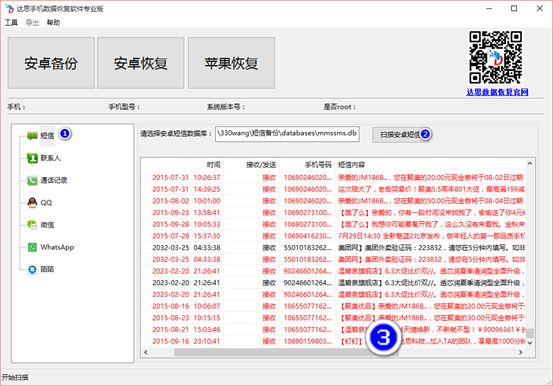The image size is (553, 386).
Task: Select the 通话记录 call log icon
Action: [32, 180]
